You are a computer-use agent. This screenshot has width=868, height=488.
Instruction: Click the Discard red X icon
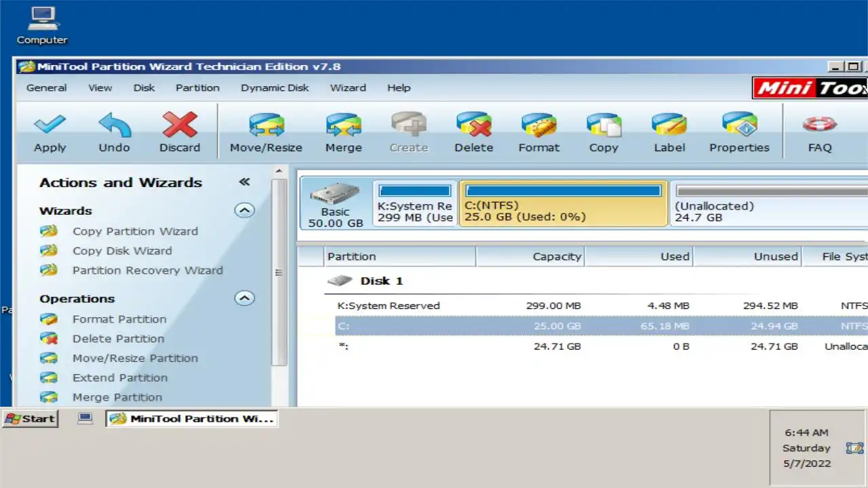pyautogui.click(x=180, y=125)
